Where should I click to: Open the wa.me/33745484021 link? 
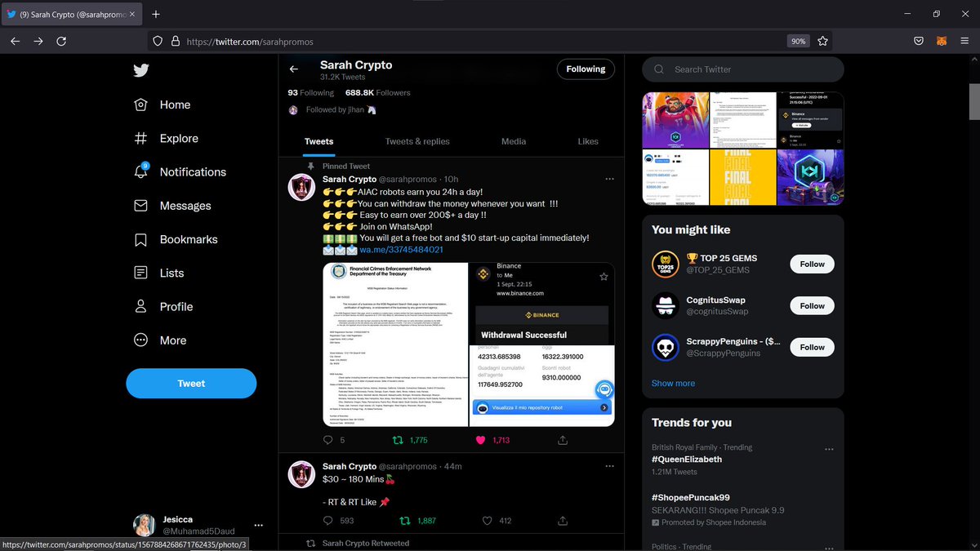(402, 249)
